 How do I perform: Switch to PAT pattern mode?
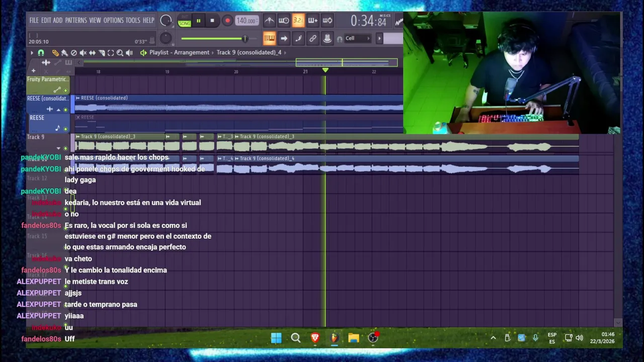coord(185,18)
